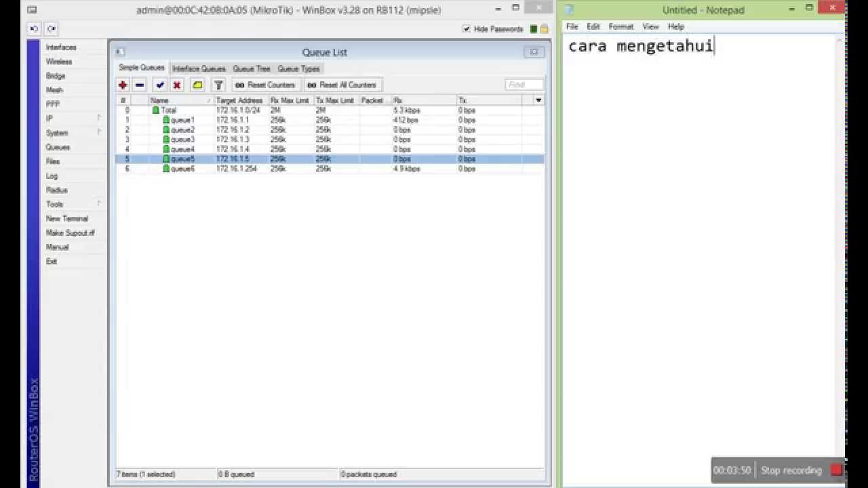Open Notepad File menu

pos(572,26)
